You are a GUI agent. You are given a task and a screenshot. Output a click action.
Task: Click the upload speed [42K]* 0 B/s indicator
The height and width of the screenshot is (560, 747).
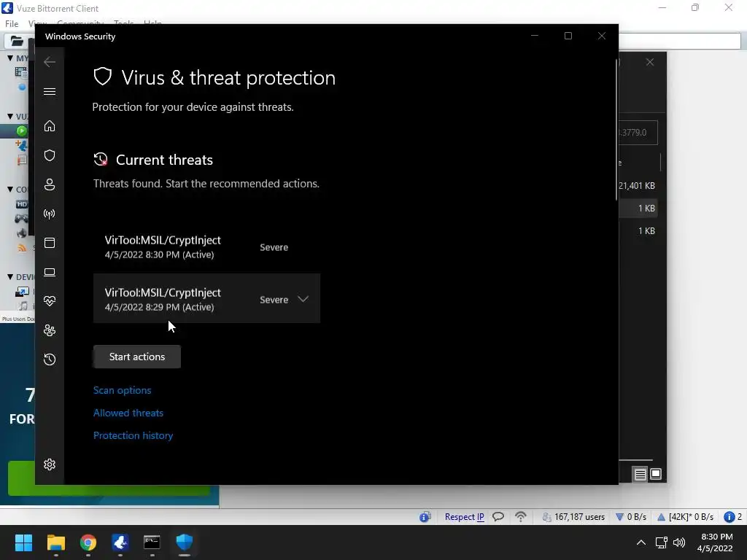(x=685, y=517)
